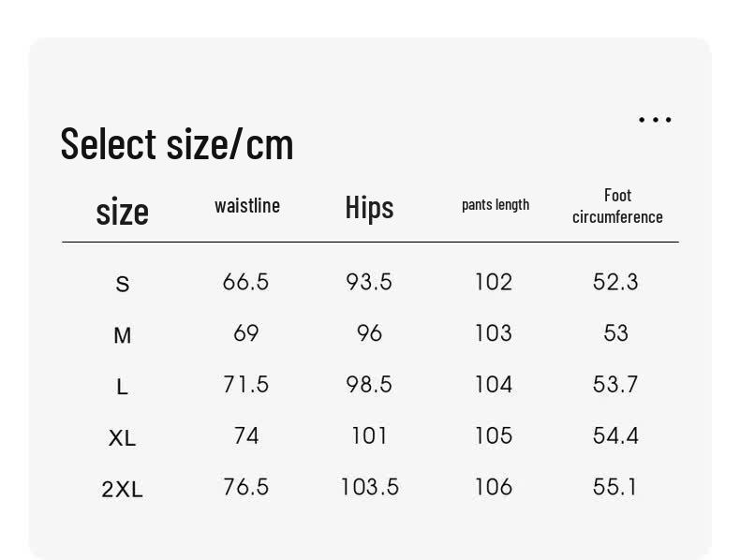
Task: Open the three-dot more options menu
Action: pyautogui.click(x=655, y=119)
